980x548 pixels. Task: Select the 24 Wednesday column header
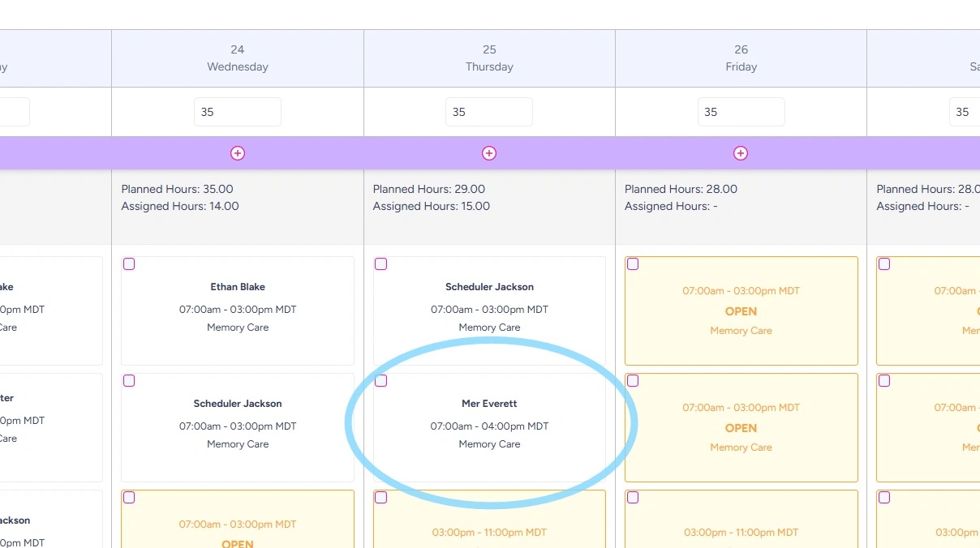[238, 58]
